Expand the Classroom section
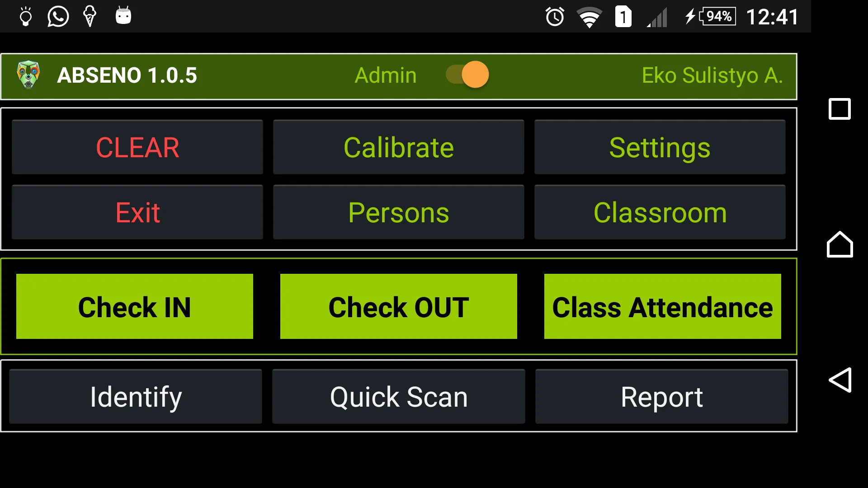Image resolution: width=868 pixels, height=488 pixels. [x=660, y=213]
